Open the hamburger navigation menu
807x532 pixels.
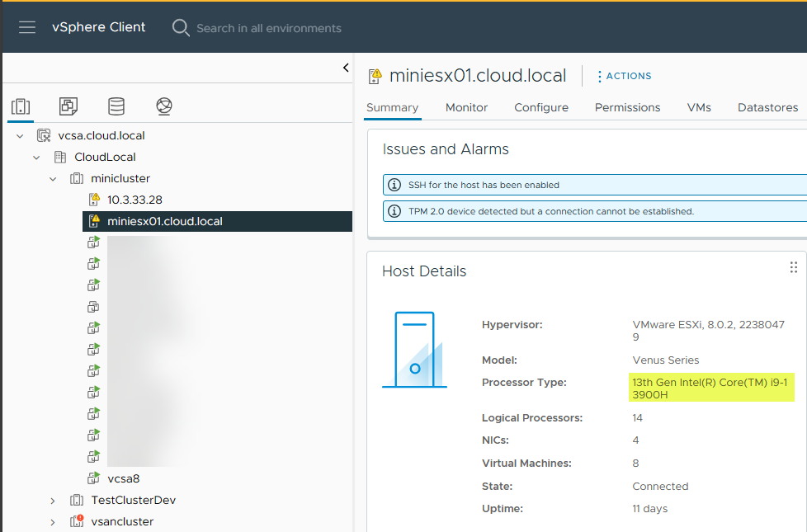click(x=27, y=27)
